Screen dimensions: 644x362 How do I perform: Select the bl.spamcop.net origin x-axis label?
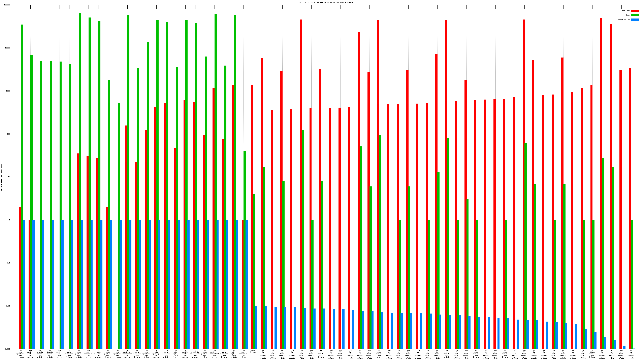pos(156,354)
